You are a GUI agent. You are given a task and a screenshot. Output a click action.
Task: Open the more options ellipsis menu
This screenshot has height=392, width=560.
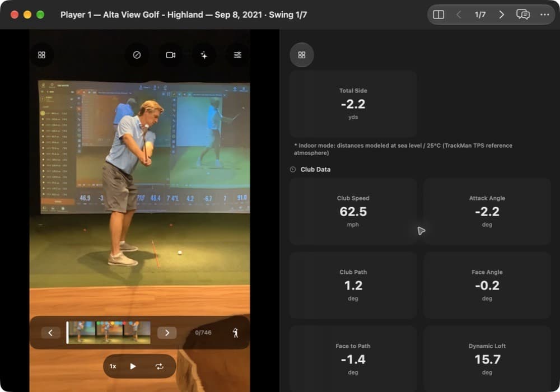(544, 15)
